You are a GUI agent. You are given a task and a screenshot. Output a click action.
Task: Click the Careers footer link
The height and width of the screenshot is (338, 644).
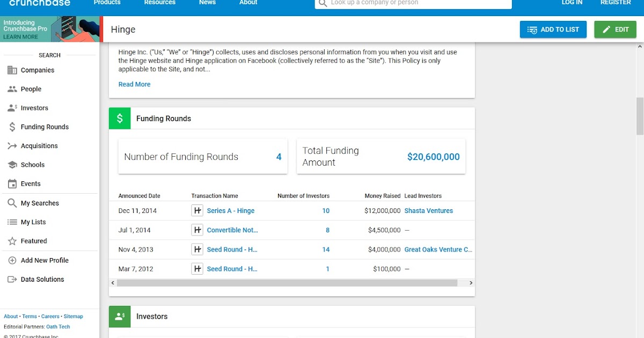(x=50, y=317)
